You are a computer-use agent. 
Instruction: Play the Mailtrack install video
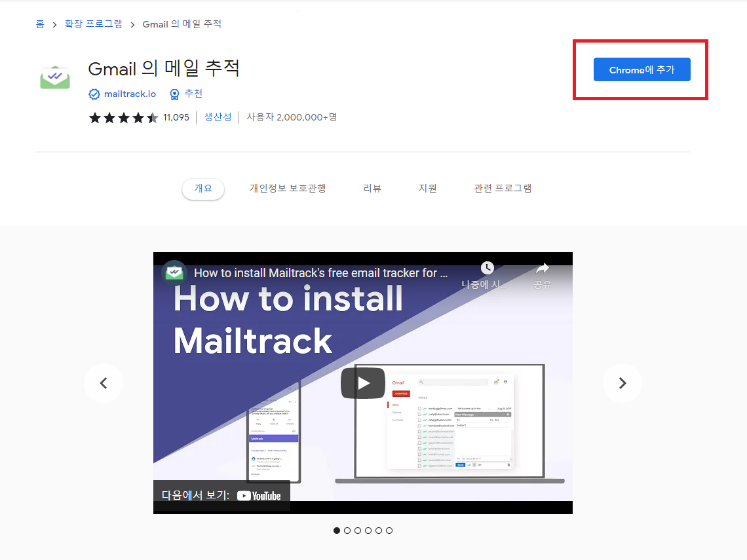coord(363,383)
